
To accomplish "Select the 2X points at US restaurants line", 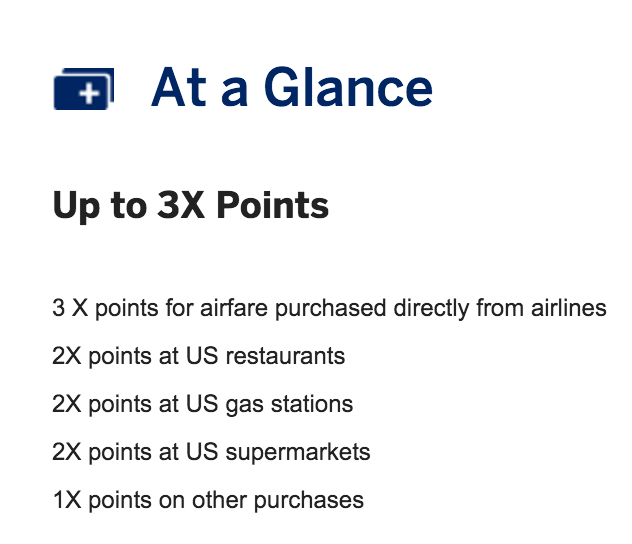I will point(199,357).
